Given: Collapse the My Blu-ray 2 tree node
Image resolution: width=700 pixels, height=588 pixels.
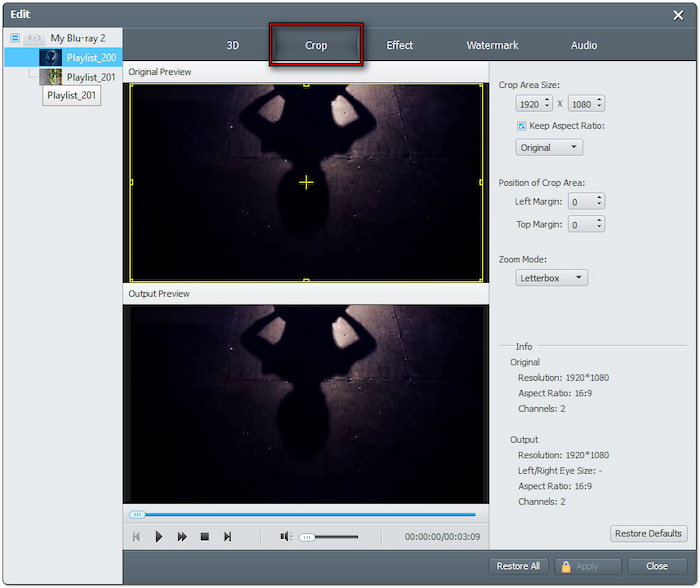Looking at the screenshot, I should pyautogui.click(x=15, y=38).
